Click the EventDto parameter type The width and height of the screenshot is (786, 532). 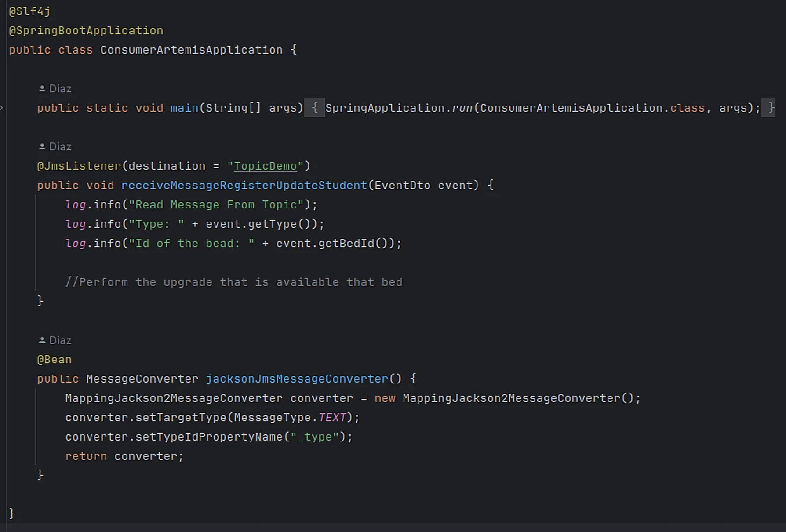(403, 186)
